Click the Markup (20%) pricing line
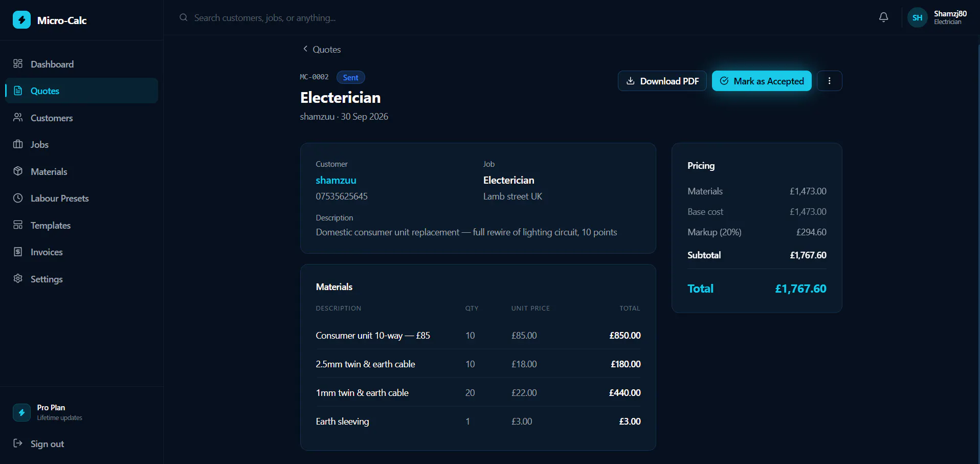This screenshot has width=980, height=464. pyautogui.click(x=756, y=232)
